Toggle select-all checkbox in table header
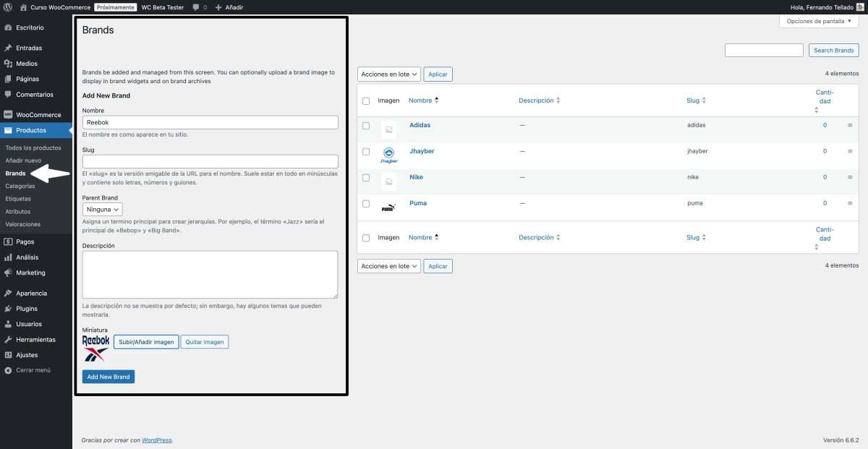Viewport: 868px width, 449px height. click(366, 101)
